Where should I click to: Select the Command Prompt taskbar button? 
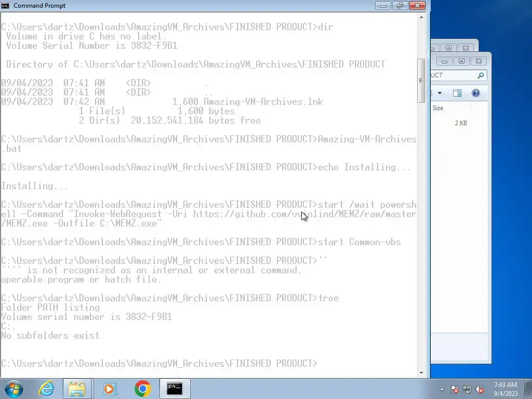coord(175,389)
